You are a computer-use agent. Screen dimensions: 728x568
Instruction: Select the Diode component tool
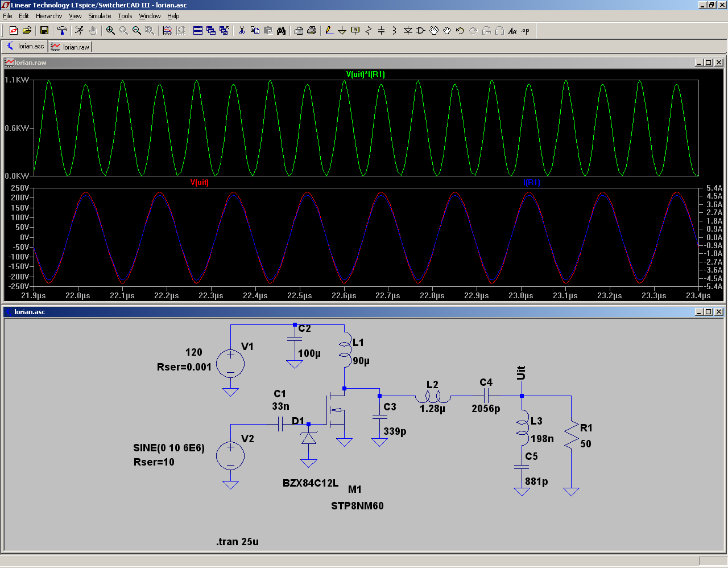point(408,31)
